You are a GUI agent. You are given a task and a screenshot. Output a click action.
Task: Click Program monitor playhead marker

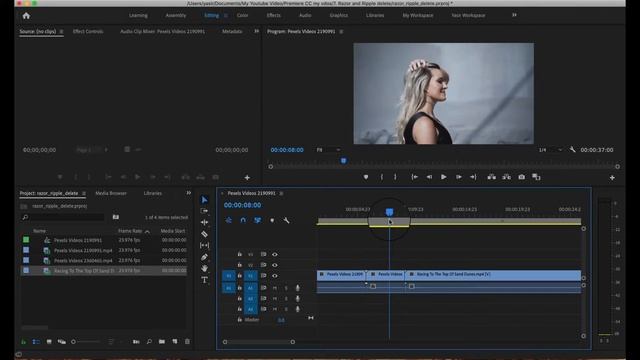pos(344,161)
